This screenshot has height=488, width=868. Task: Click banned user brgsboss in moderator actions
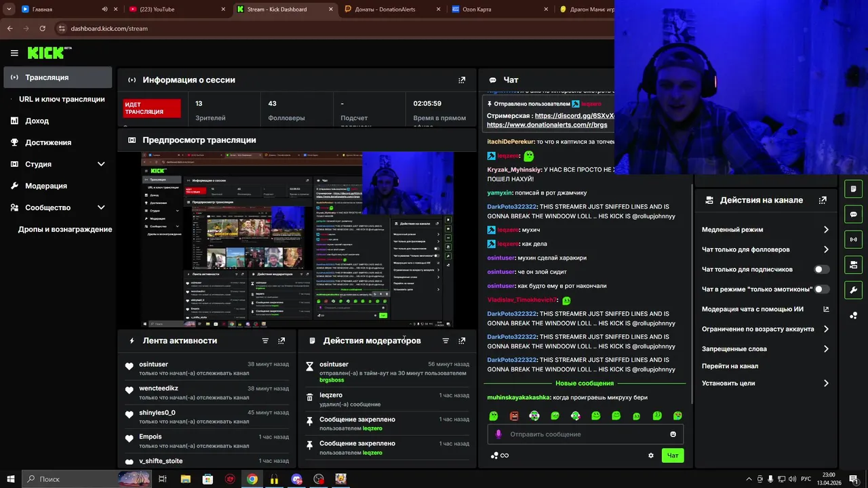click(x=332, y=380)
